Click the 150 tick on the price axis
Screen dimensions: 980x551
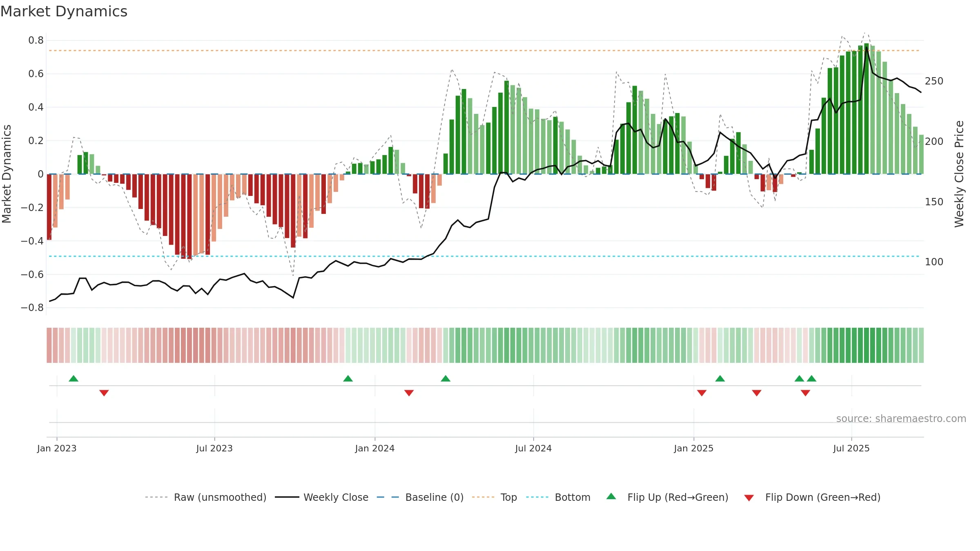[934, 202]
